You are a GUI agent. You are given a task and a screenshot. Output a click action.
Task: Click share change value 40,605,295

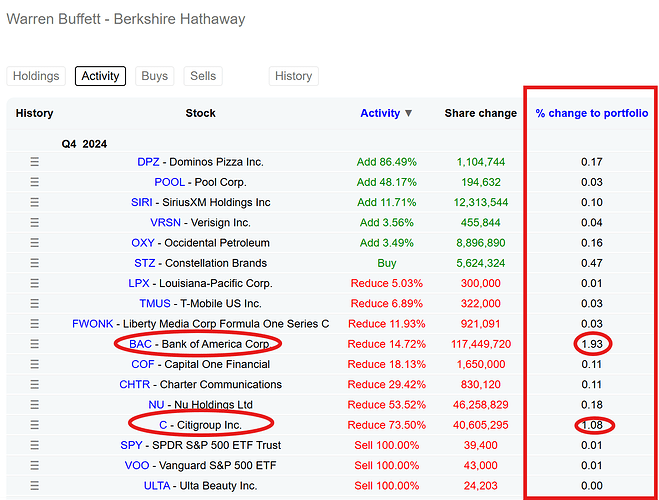tap(481, 425)
